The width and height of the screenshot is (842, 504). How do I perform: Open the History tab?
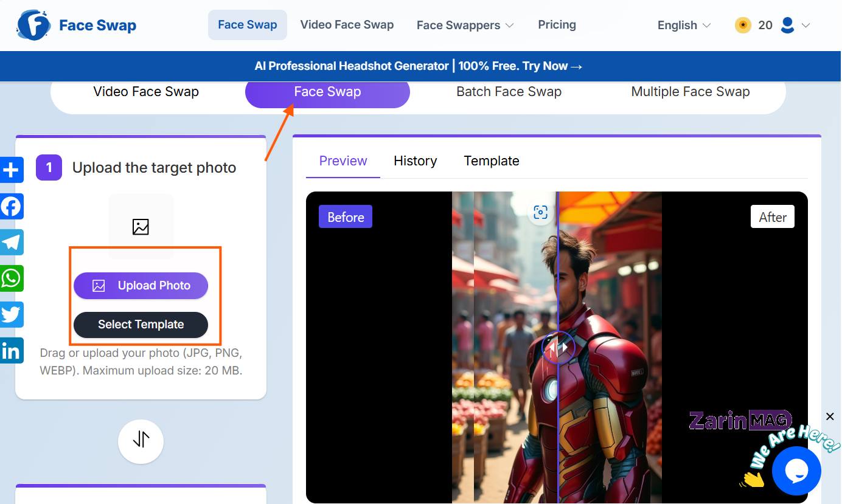[x=416, y=161]
